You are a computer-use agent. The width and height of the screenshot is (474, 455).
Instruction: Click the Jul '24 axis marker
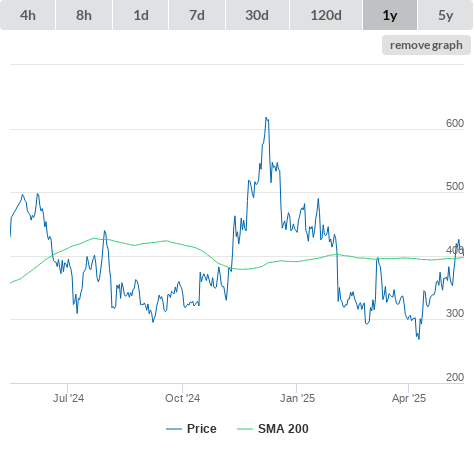coord(68,398)
